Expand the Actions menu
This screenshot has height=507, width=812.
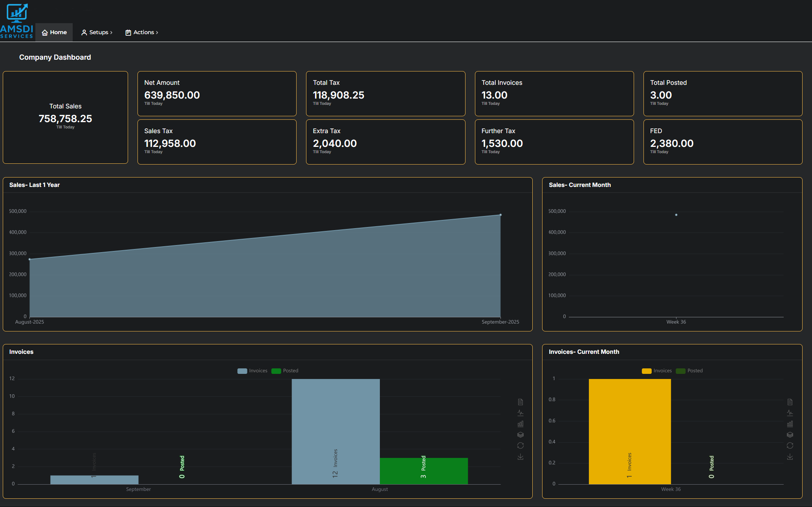pos(142,32)
